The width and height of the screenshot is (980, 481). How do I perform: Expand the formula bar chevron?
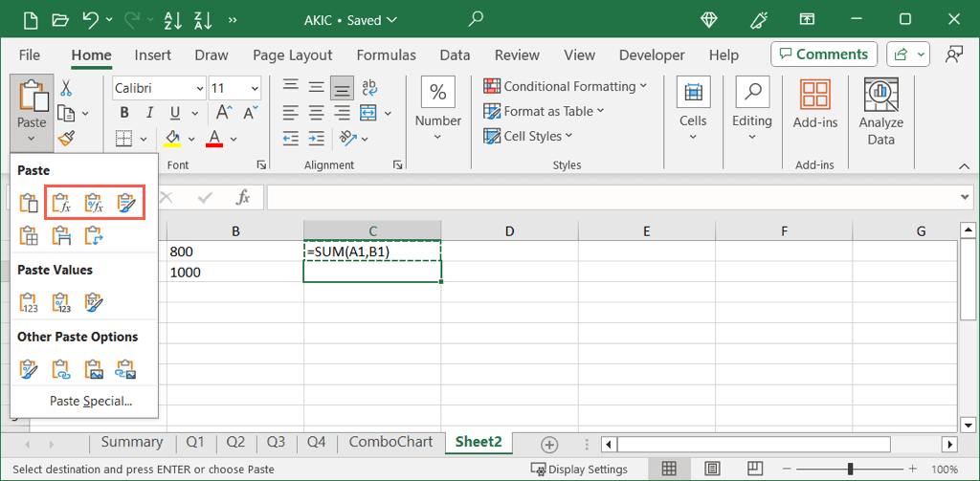[967, 197]
